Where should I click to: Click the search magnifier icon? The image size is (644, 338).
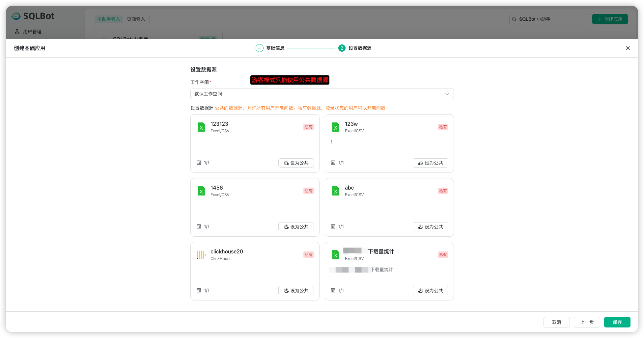pos(514,19)
